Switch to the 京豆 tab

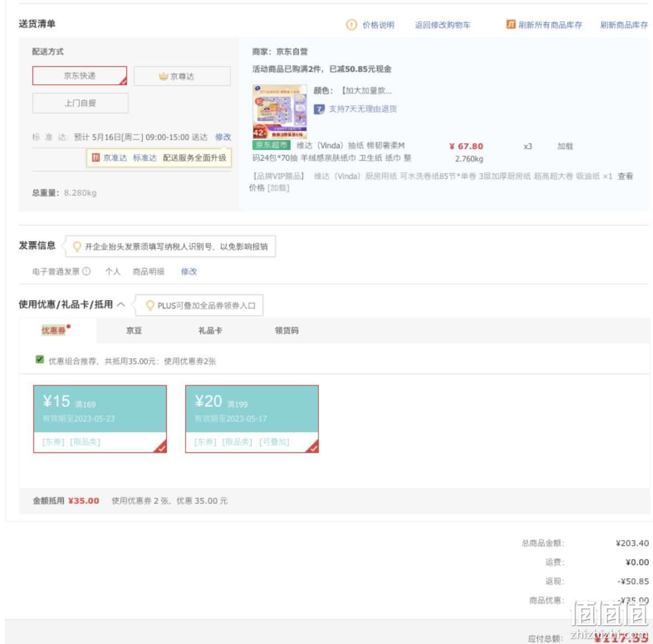133,331
